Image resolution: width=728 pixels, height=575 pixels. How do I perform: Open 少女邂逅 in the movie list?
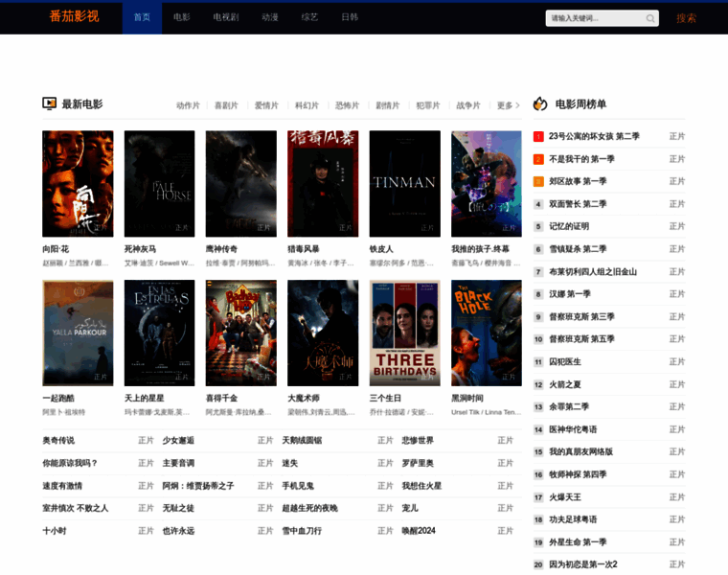[178, 441]
